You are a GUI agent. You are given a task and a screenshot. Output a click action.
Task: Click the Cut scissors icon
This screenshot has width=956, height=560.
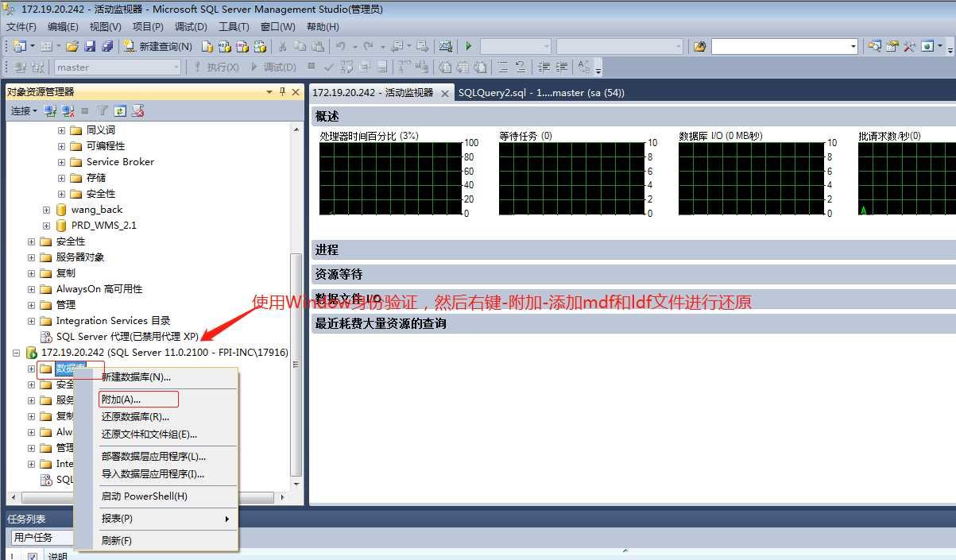[x=282, y=47]
